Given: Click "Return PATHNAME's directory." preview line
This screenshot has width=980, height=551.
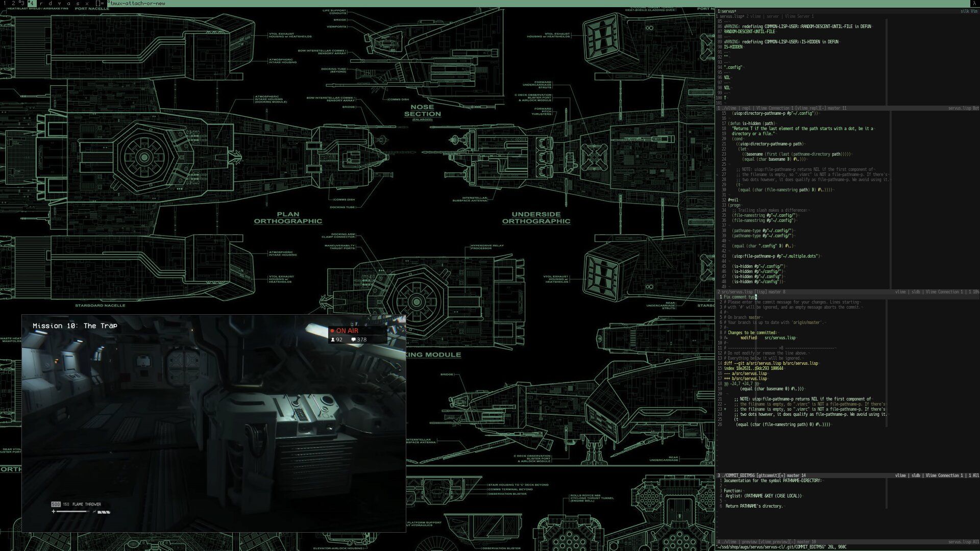Looking at the screenshot, I should point(754,506).
